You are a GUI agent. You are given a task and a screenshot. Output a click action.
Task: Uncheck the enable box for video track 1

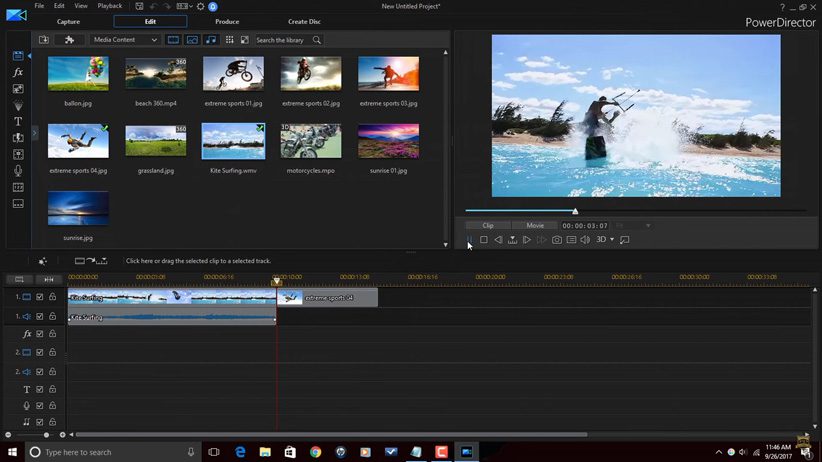40,297
